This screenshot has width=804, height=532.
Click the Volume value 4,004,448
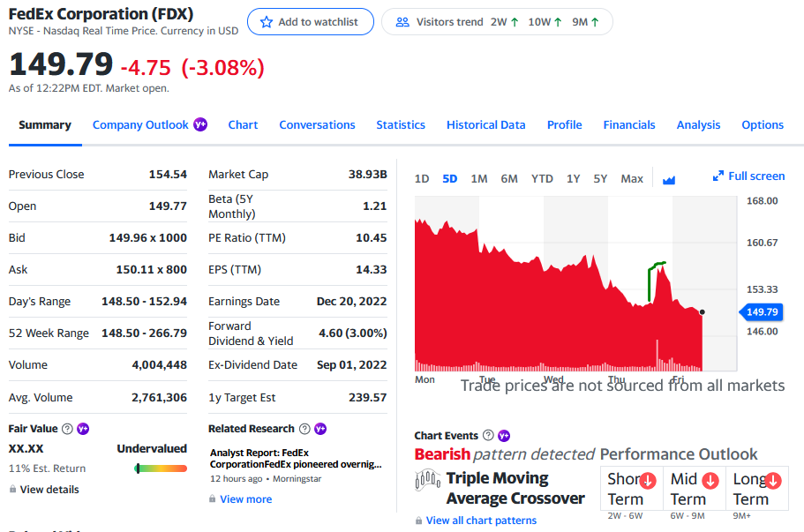pos(160,365)
